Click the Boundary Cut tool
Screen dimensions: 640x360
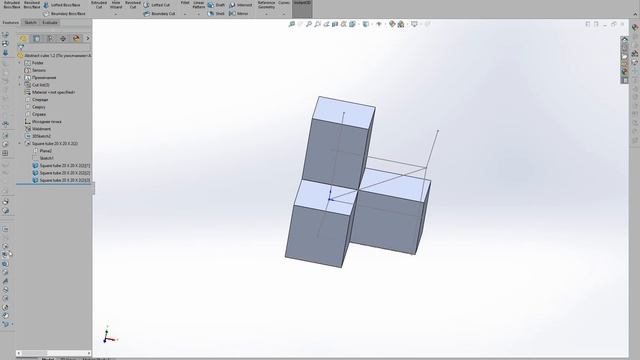tap(159, 13)
